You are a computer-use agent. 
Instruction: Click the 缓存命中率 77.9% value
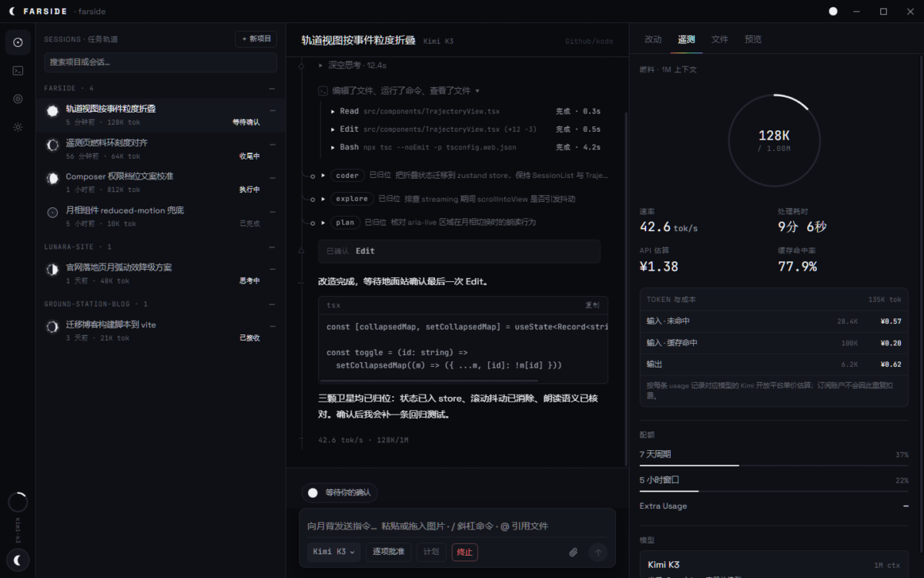798,267
